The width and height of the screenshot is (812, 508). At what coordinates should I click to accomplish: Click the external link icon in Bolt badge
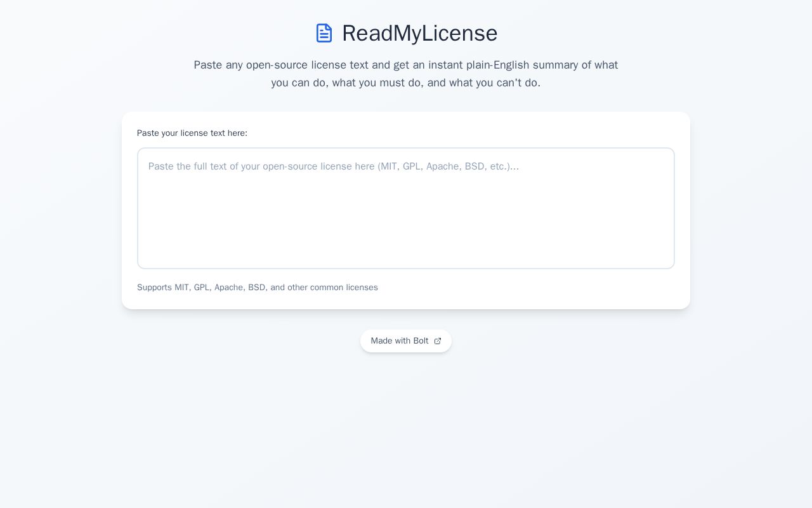click(x=438, y=341)
